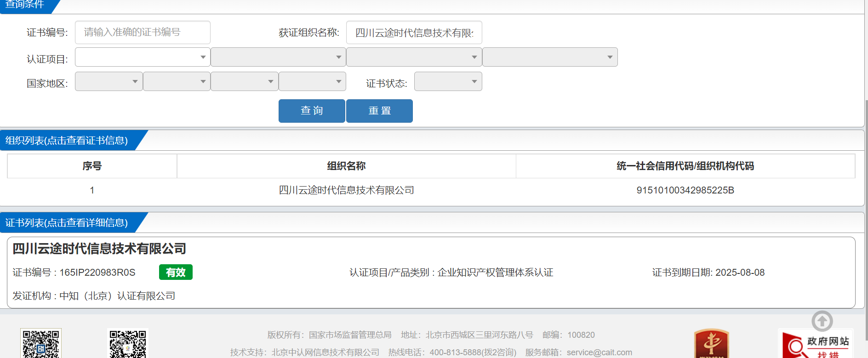This screenshot has width=868, height=358.
Task: Click the 组织名称 column header
Action: coord(346,166)
